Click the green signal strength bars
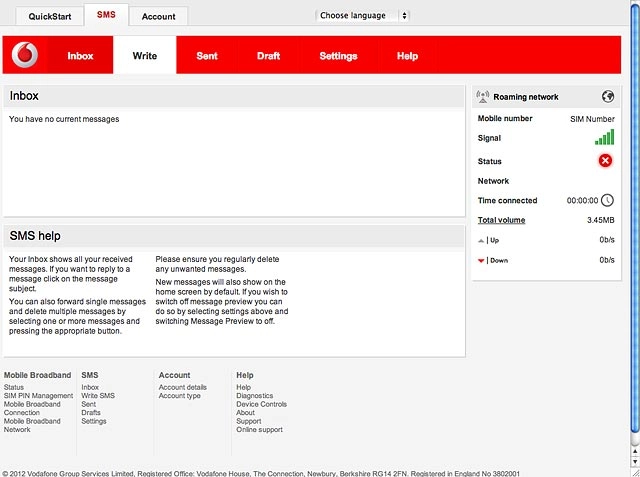 coord(604,137)
